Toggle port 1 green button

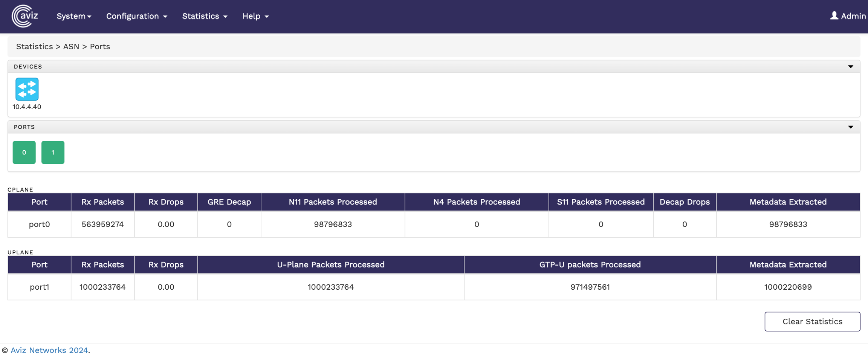coord(53,153)
